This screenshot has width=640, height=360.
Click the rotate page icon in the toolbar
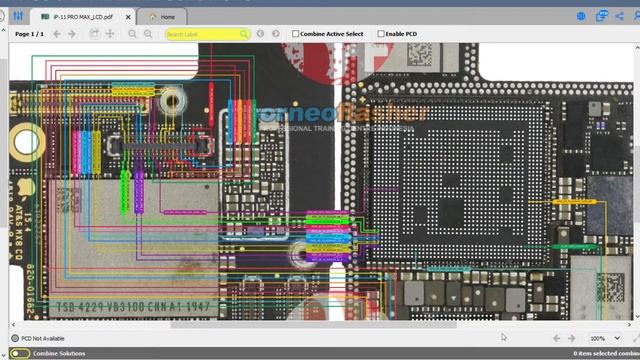[x=94, y=34]
